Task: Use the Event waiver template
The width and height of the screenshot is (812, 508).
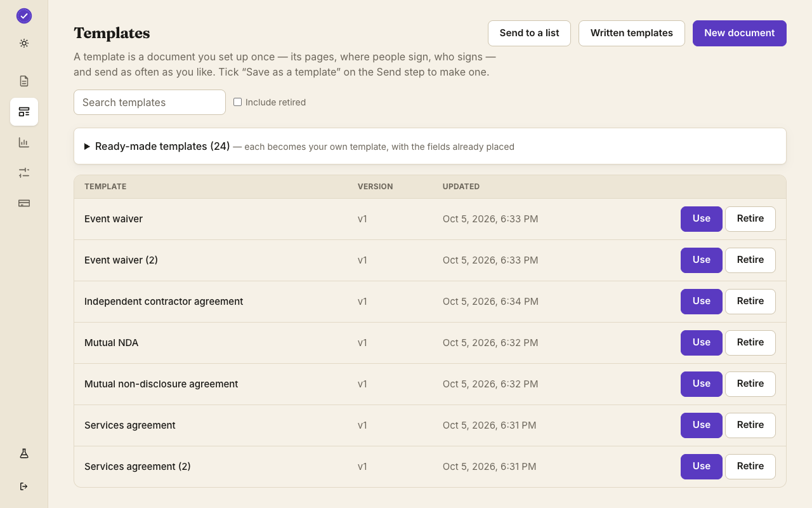Action: pos(702,219)
